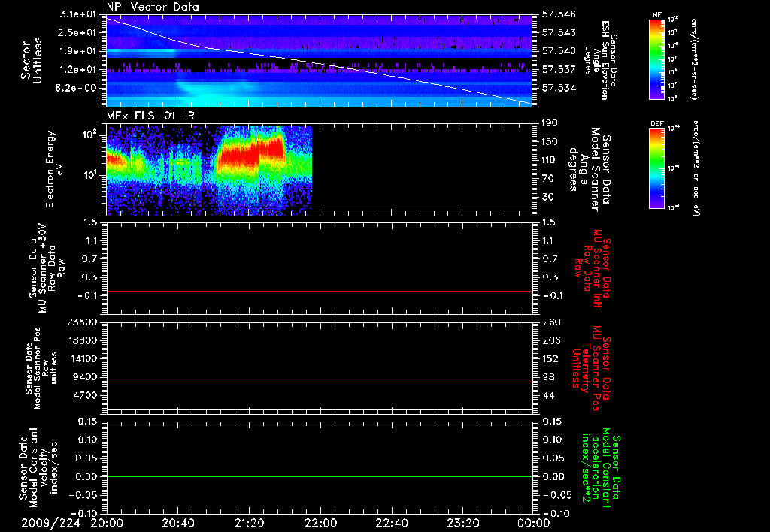770x532 pixels.
Task: Click the Sector Unitless axis title
Action: 32,60
